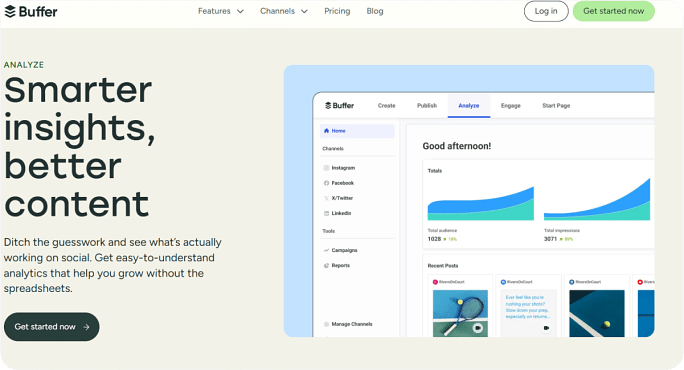Viewport: 684px width, 370px height.
Task: Click the Manage Channels gear icon
Action: point(326,324)
